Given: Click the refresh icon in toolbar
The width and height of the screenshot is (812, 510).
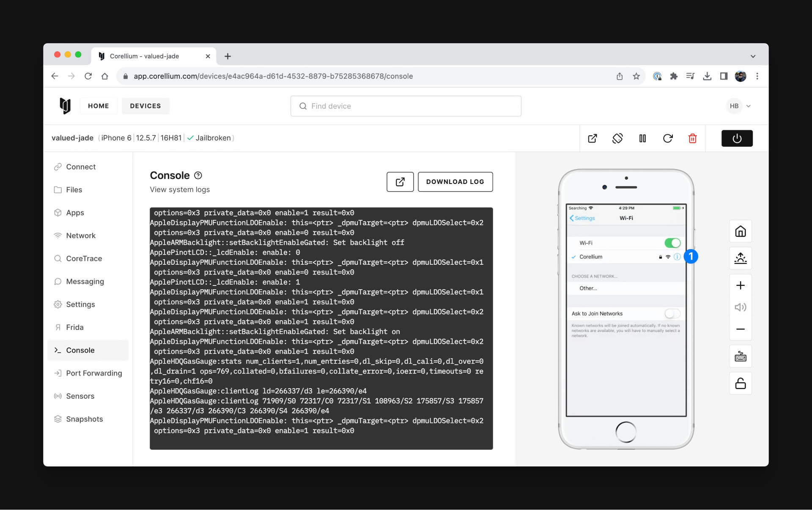Looking at the screenshot, I should [x=668, y=138].
